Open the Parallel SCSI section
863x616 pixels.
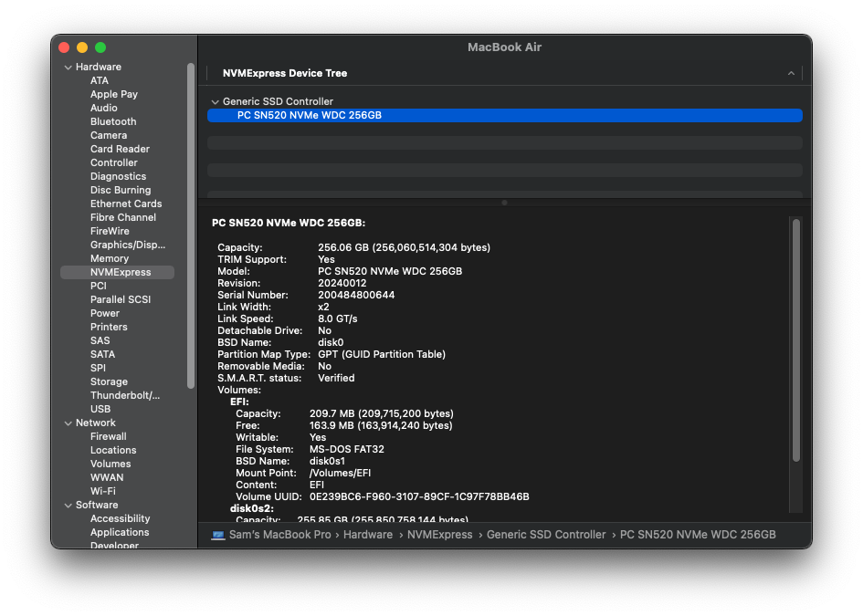[x=121, y=299]
